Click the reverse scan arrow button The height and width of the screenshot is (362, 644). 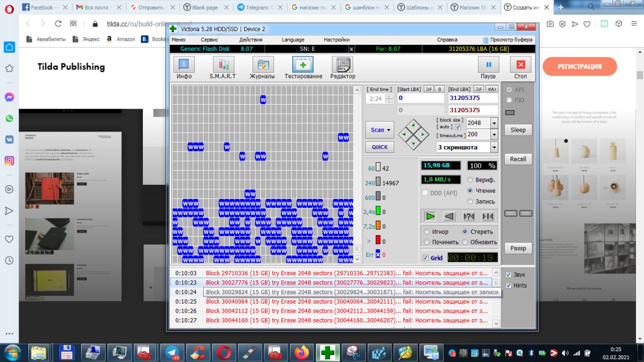pyautogui.click(x=449, y=216)
